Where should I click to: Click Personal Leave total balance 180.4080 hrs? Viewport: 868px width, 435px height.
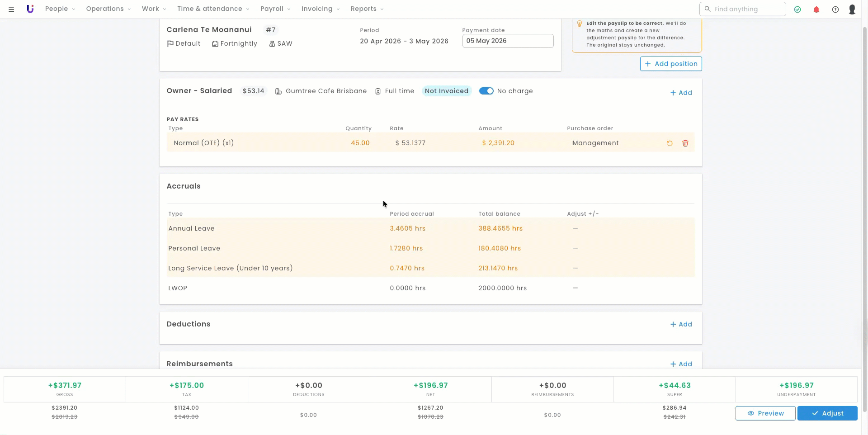coord(500,248)
